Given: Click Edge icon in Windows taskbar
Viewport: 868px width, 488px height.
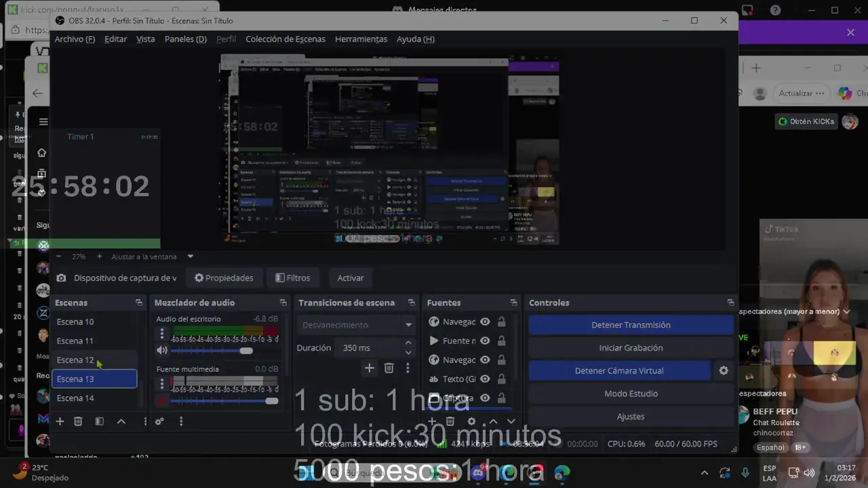Looking at the screenshot, I should click(562, 472).
